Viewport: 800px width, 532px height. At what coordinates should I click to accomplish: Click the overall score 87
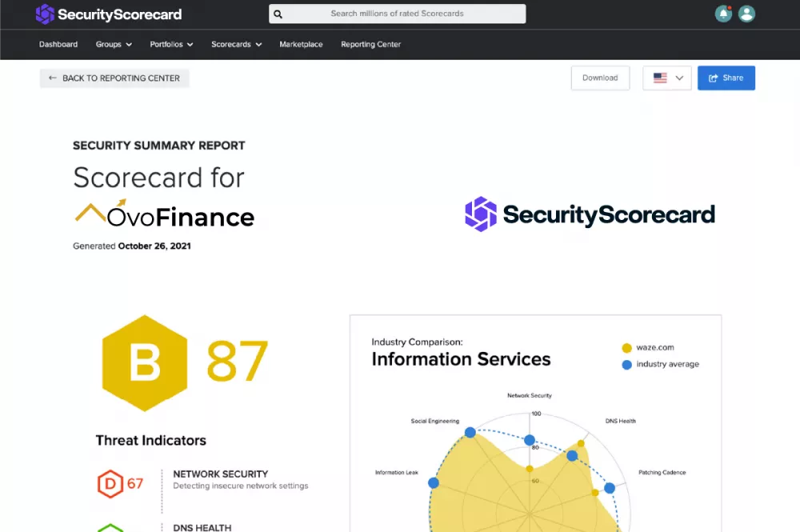point(238,361)
